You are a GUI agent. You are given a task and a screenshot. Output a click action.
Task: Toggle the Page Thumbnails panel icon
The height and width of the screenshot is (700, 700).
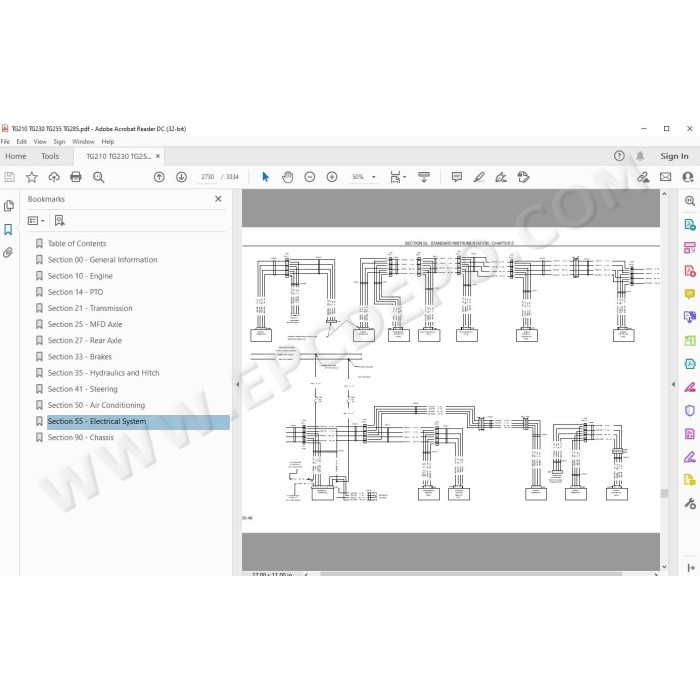point(8,206)
